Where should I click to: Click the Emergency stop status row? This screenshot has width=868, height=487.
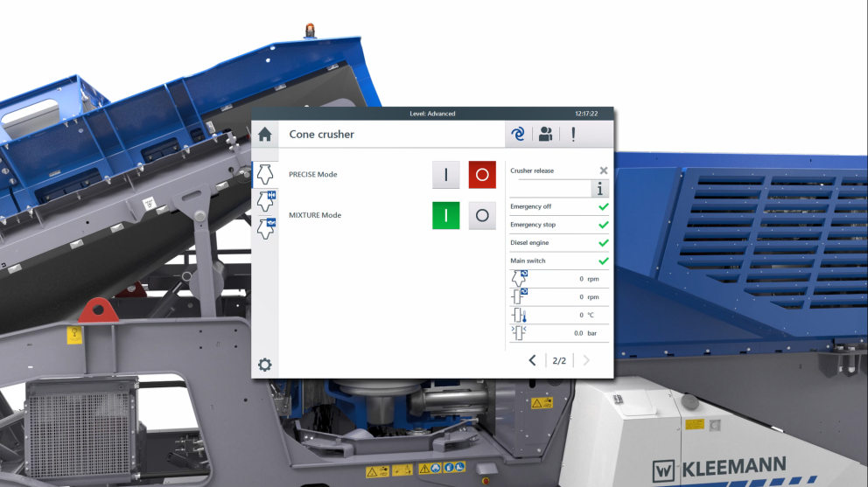[x=558, y=225]
